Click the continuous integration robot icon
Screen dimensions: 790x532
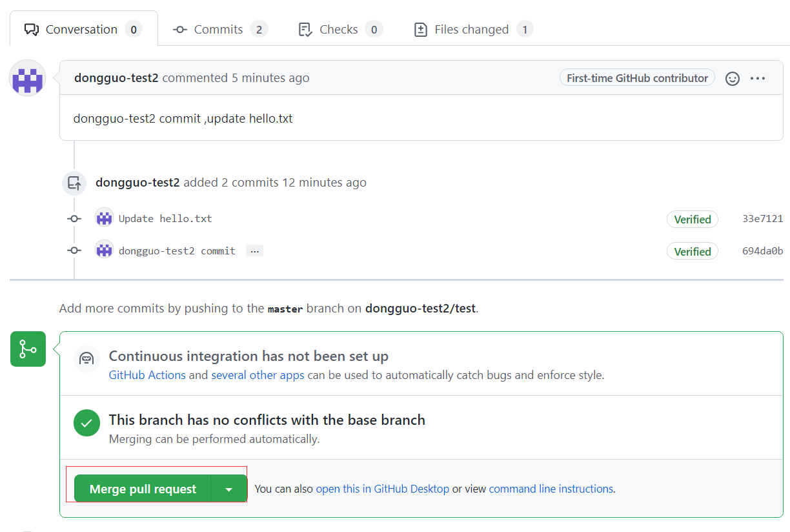point(86,358)
